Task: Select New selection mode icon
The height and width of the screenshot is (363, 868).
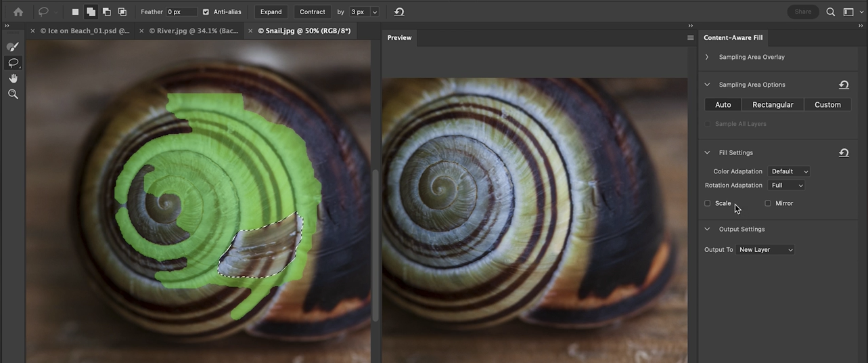Action: point(75,12)
